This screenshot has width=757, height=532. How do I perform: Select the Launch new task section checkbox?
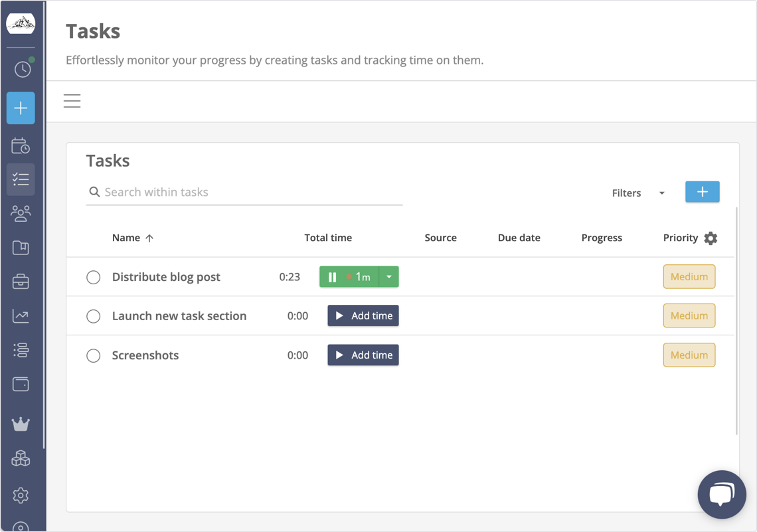coord(93,316)
